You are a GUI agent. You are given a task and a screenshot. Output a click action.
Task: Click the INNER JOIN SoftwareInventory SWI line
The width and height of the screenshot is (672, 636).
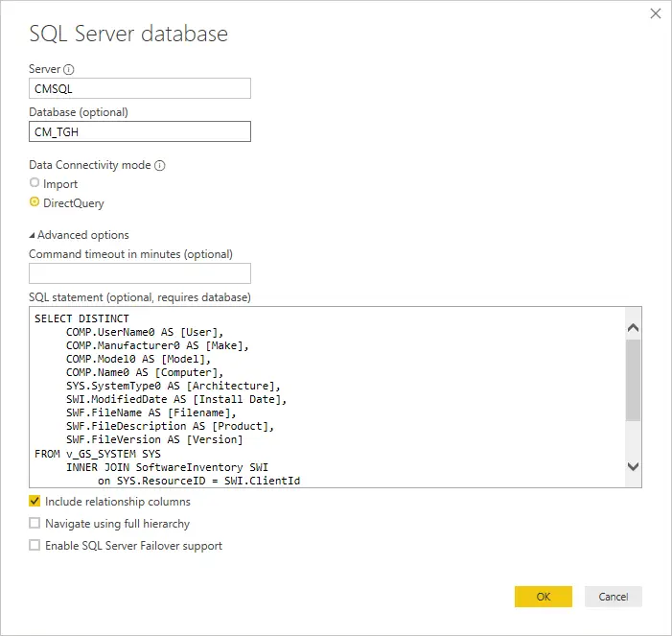(x=167, y=467)
